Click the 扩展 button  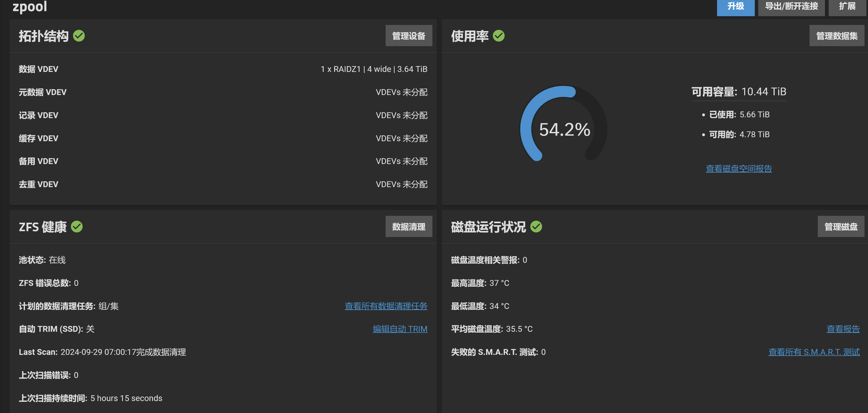click(847, 7)
